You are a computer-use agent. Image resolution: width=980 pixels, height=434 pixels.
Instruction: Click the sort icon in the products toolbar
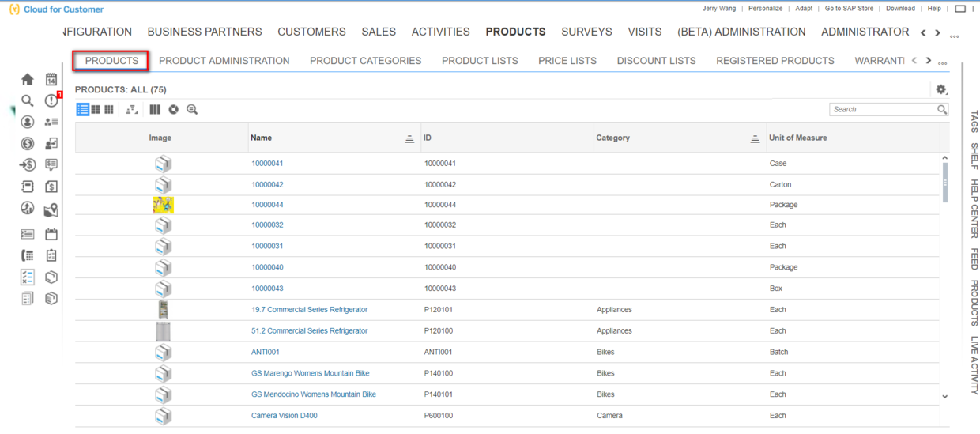click(x=132, y=110)
